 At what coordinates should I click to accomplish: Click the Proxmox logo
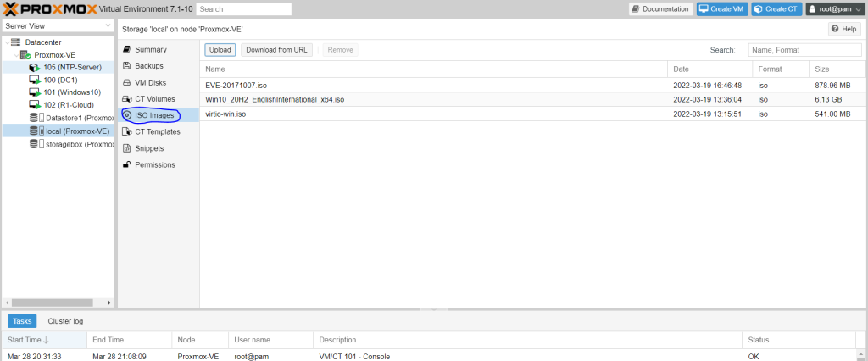tap(50, 8)
